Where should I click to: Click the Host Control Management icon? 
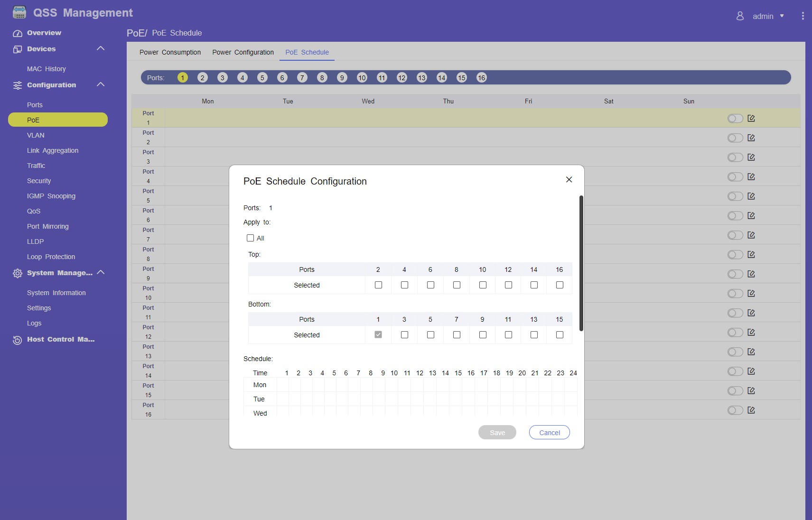pos(18,340)
